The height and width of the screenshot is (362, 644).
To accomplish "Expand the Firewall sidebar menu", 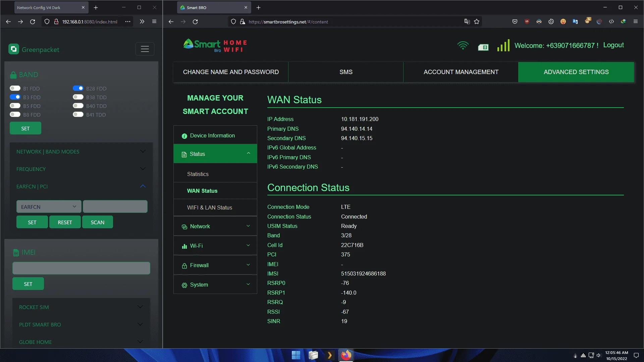I will (215, 265).
